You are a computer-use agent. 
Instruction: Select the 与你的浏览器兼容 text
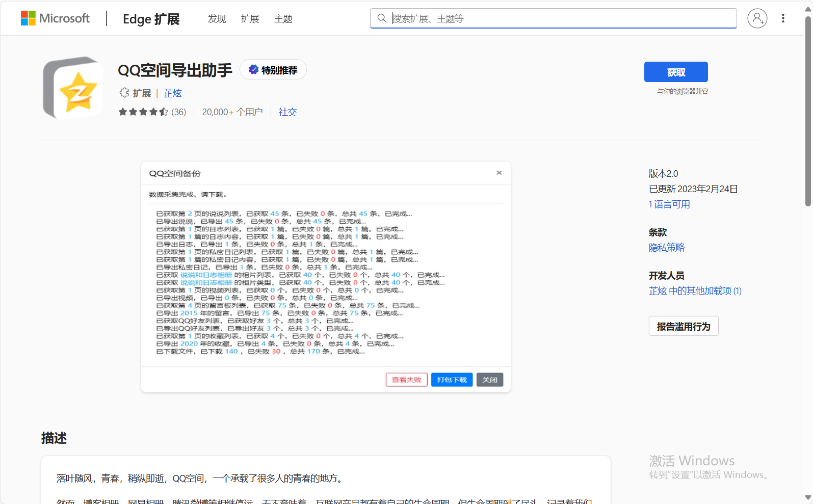pyautogui.click(x=683, y=91)
